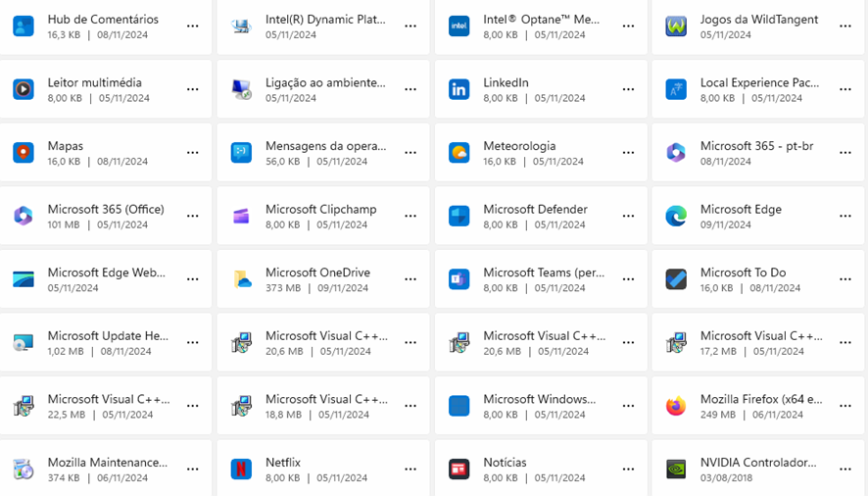This screenshot has height=496, width=868.
Task: Show more options for Leitor multimédia
Action: pos(193,89)
